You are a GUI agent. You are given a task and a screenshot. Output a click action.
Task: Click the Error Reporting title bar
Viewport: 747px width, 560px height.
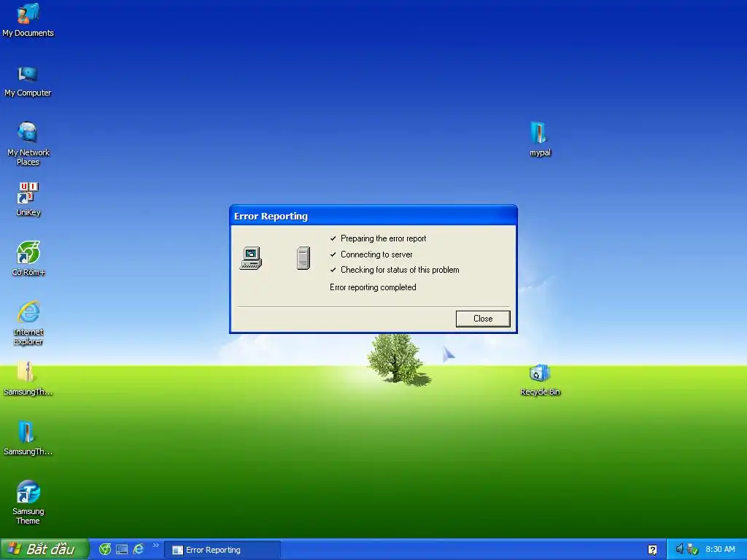373,216
